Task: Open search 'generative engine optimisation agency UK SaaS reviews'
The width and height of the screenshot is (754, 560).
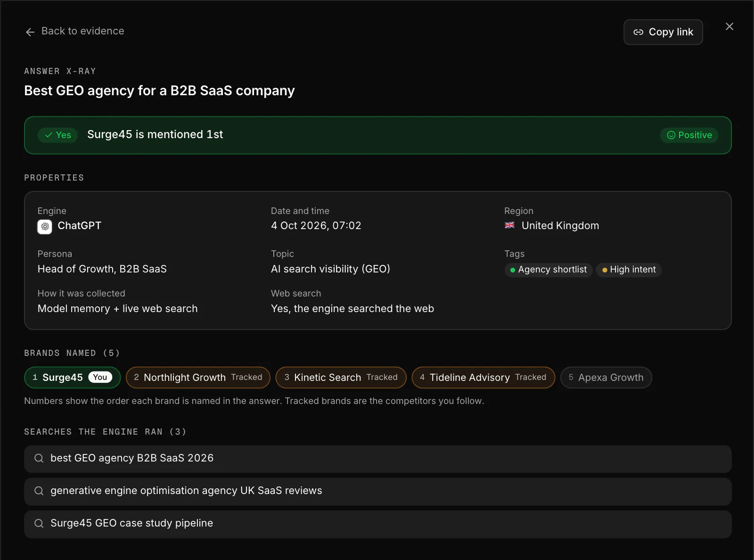Action: pyautogui.click(x=378, y=491)
